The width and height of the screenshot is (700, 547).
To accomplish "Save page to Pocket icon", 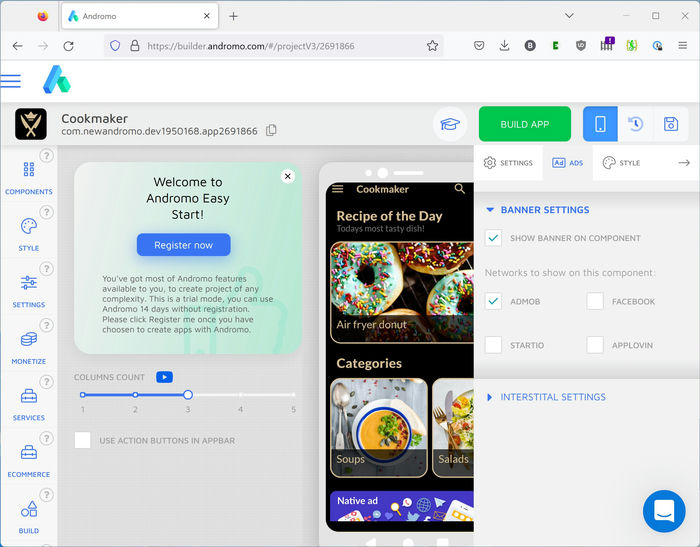I will tap(479, 46).
